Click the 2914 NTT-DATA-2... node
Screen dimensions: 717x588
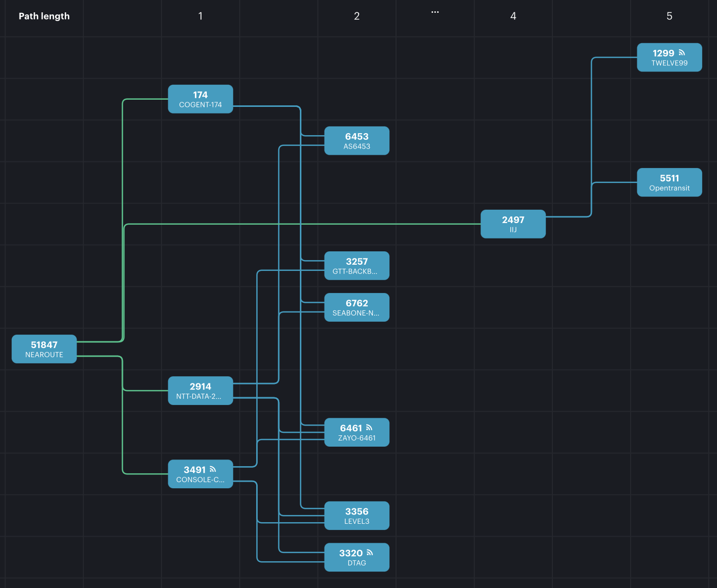tap(200, 391)
